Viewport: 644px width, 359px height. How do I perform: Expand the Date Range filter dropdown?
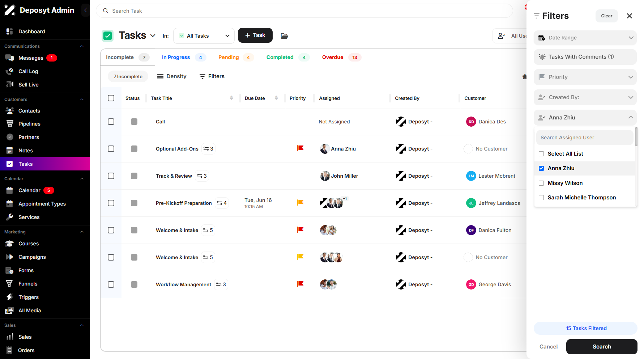point(585,38)
